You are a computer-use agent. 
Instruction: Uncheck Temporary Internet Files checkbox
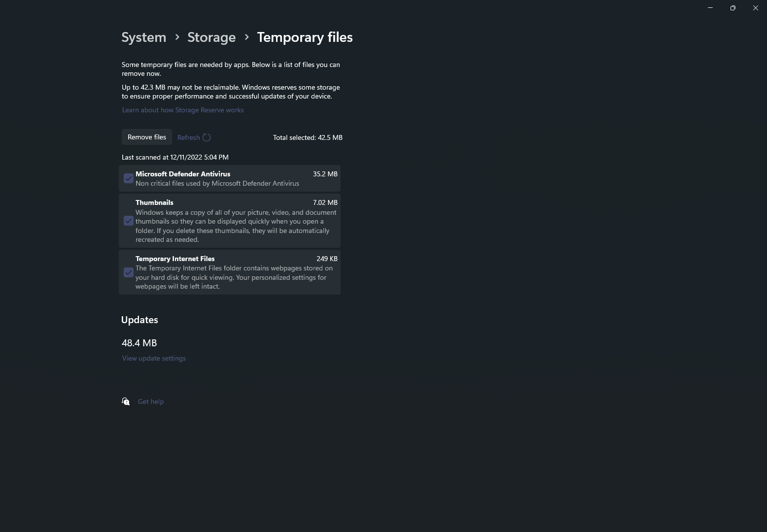point(129,272)
